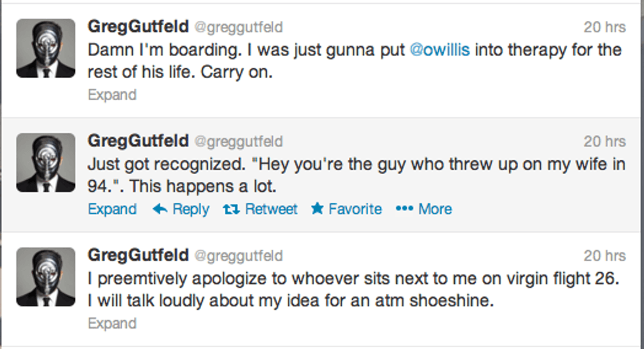Click @greggutfeld handle on third tweet
Viewport: 644px width, 349px height.
[239, 256]
